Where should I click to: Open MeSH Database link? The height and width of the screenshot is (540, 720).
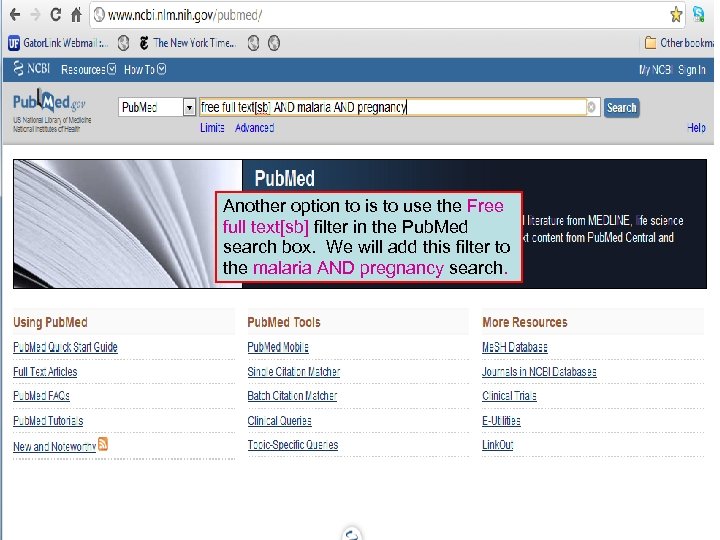click(515, 347)
